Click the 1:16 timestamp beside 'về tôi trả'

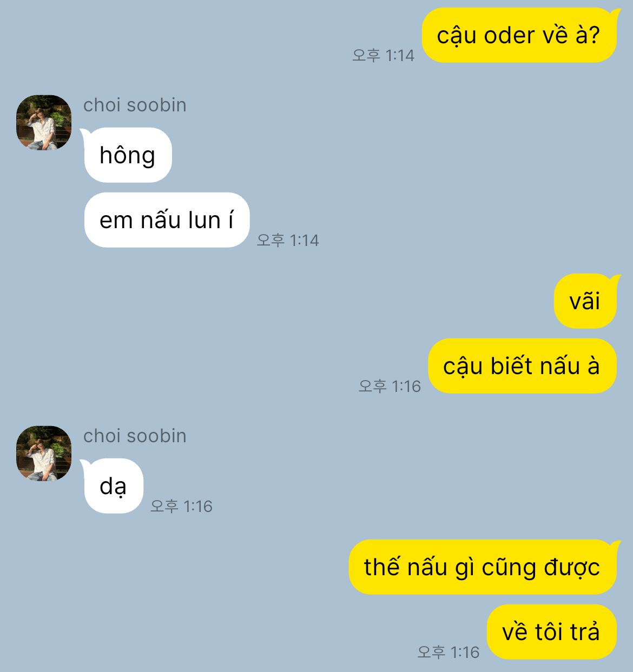[449, 652]
